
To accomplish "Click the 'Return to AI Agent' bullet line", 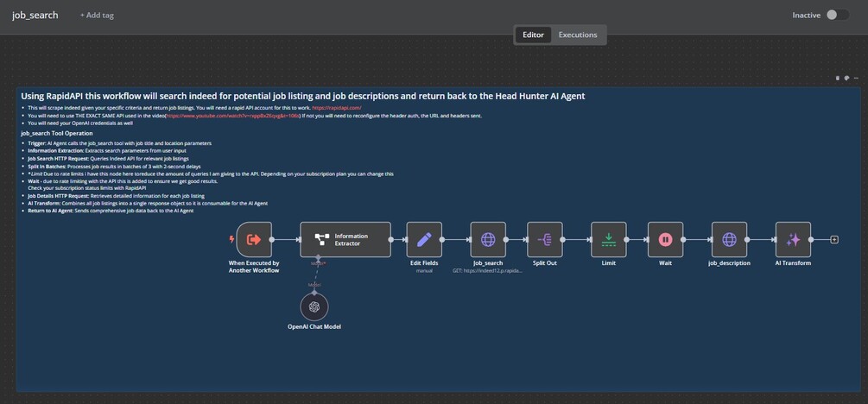I will pos(111,211).
